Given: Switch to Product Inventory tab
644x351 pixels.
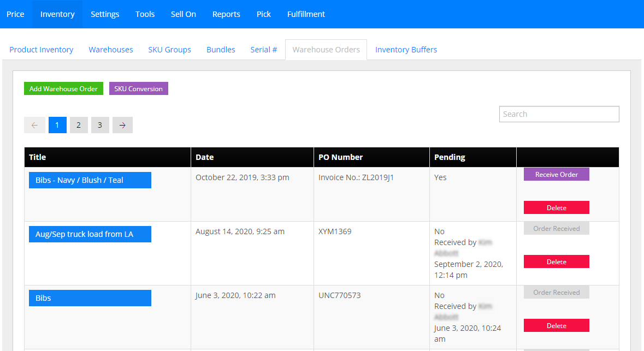Looking at the screenshot, I should point(42,50).
